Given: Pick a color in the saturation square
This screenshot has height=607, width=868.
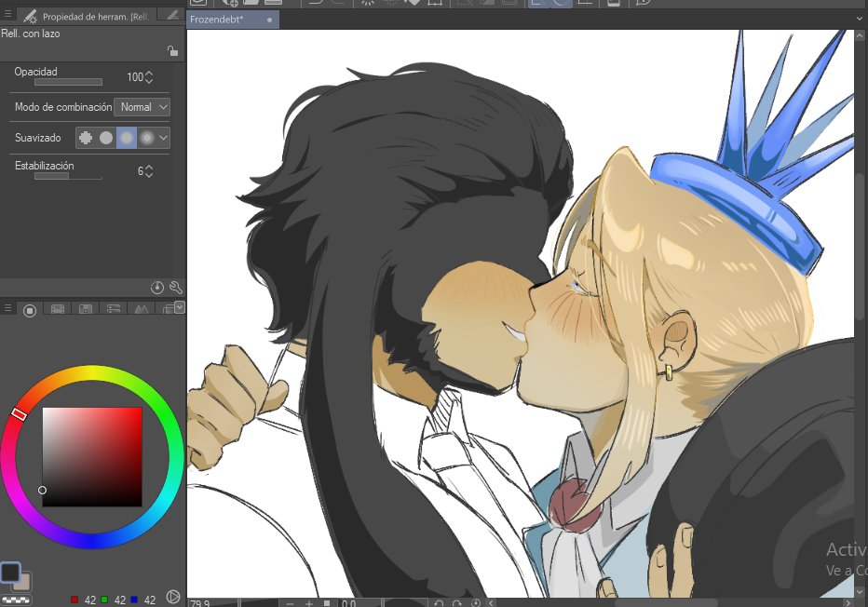Looking at the screenshot, I should pyautogui.click(x=92, y=457).
